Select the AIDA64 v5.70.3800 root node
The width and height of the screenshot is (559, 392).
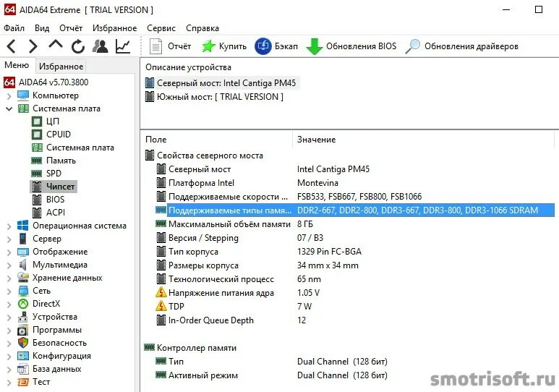tap(46, 82)
